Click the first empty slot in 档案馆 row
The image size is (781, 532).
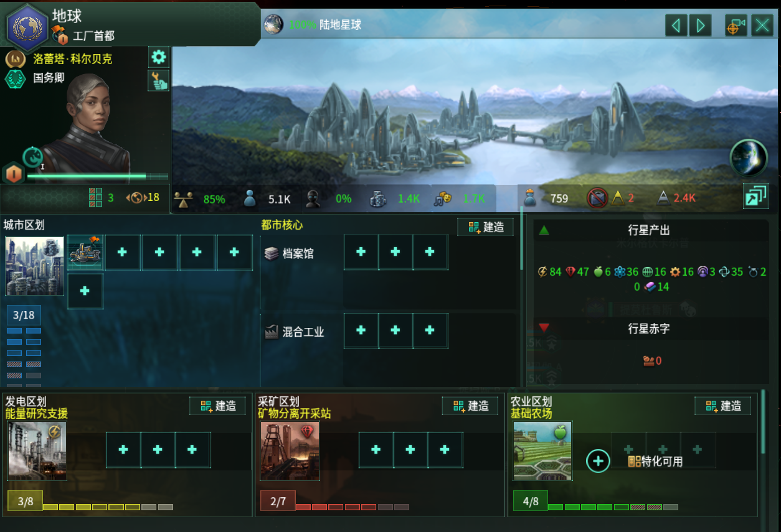pos(361,252)
